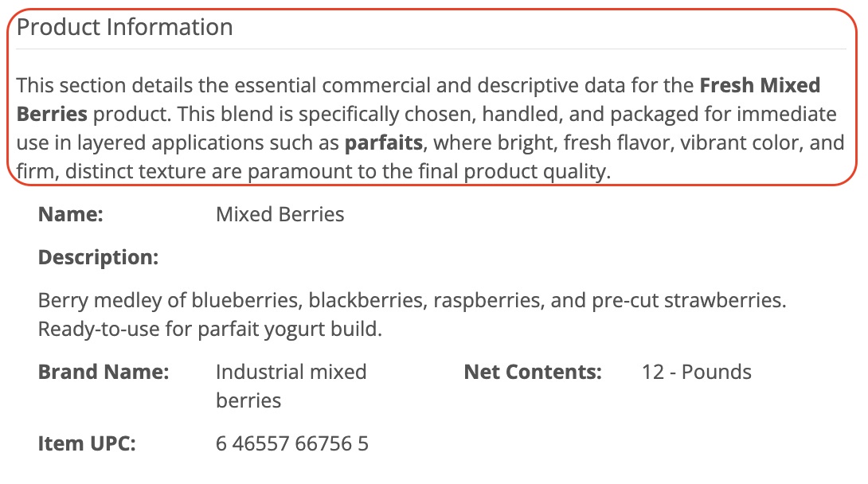Click the Ready-to-use for parfait yogurt sentence
Screen dimensions: 868x484
(209, 329)
